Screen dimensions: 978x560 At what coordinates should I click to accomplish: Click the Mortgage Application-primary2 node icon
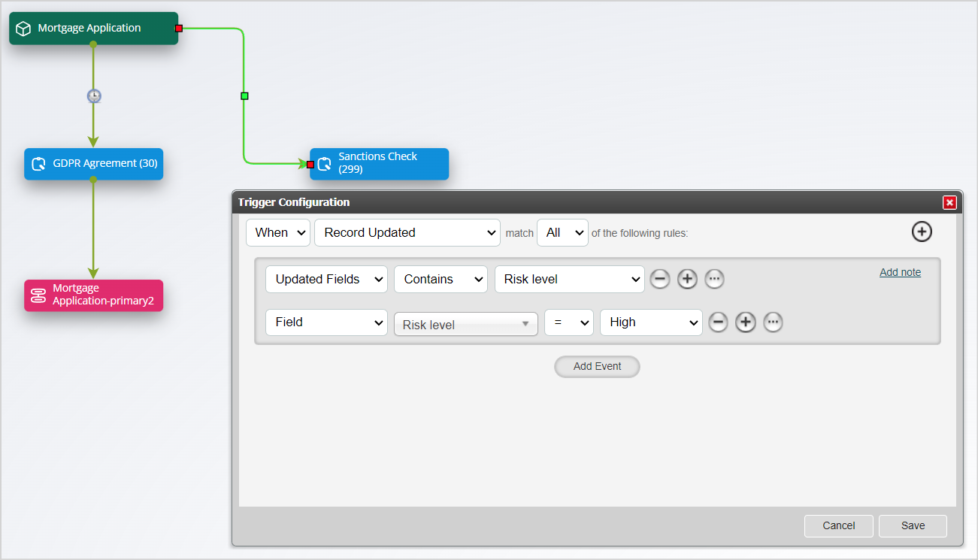[x=38, y=295]
